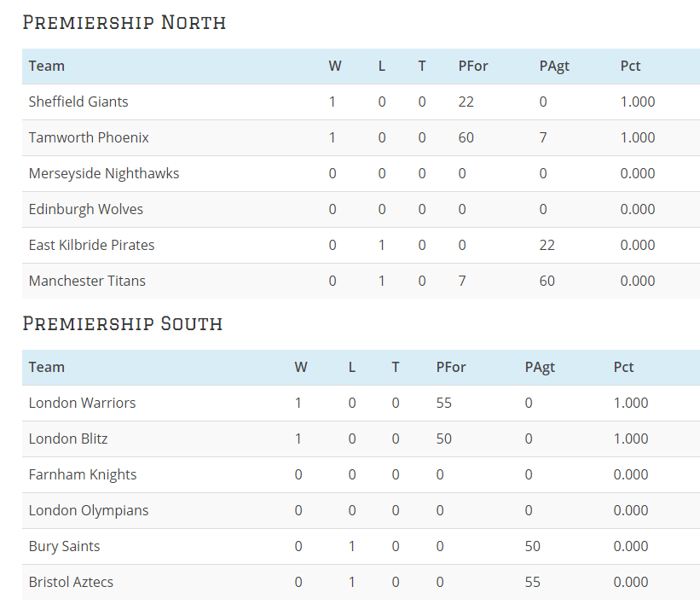Click the W header in South table

pos(301,368)
